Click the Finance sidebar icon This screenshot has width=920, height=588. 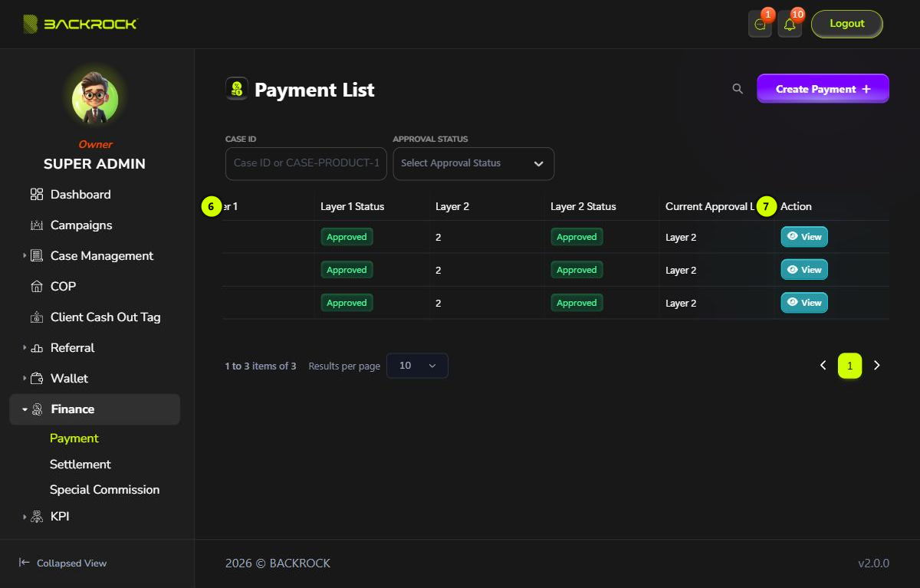tap(37, 409)
